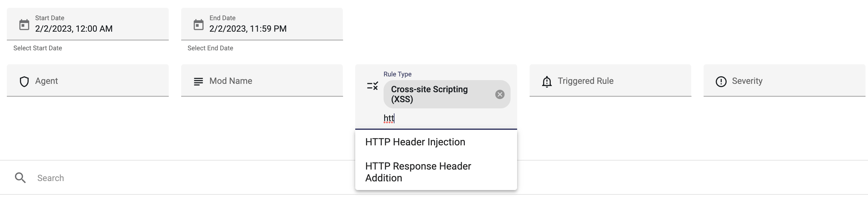This screenshot has height=200, width=868.
Task: Click the 'Select End Date' helper text
Action: [210, 48]
